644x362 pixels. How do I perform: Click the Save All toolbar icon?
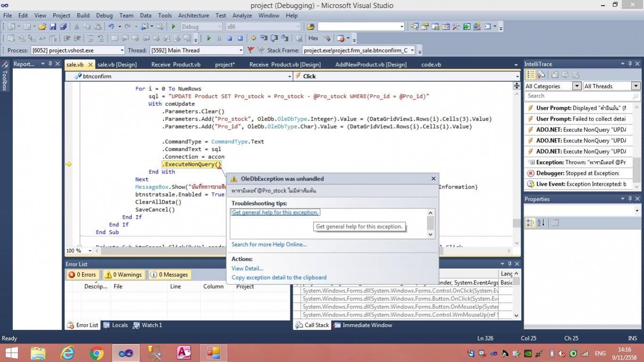63,27
